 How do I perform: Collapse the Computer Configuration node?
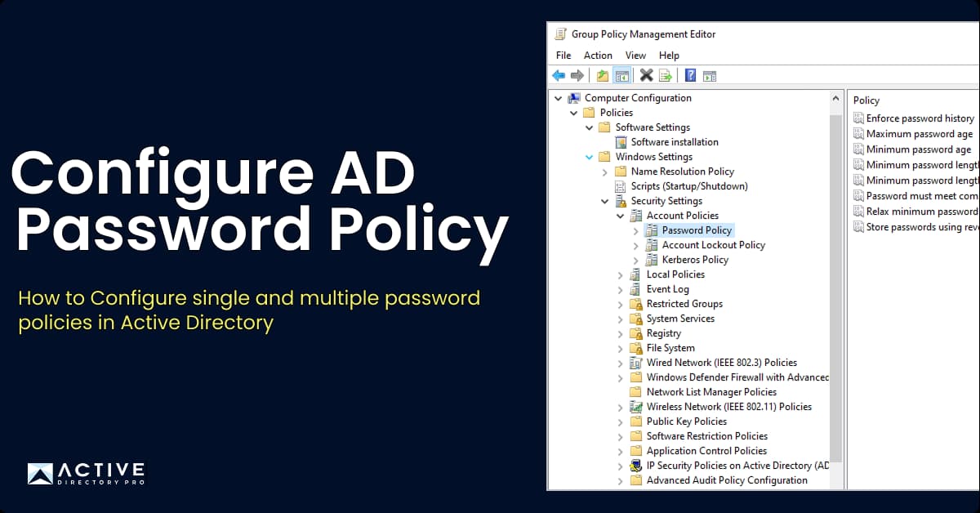[559, 98]
